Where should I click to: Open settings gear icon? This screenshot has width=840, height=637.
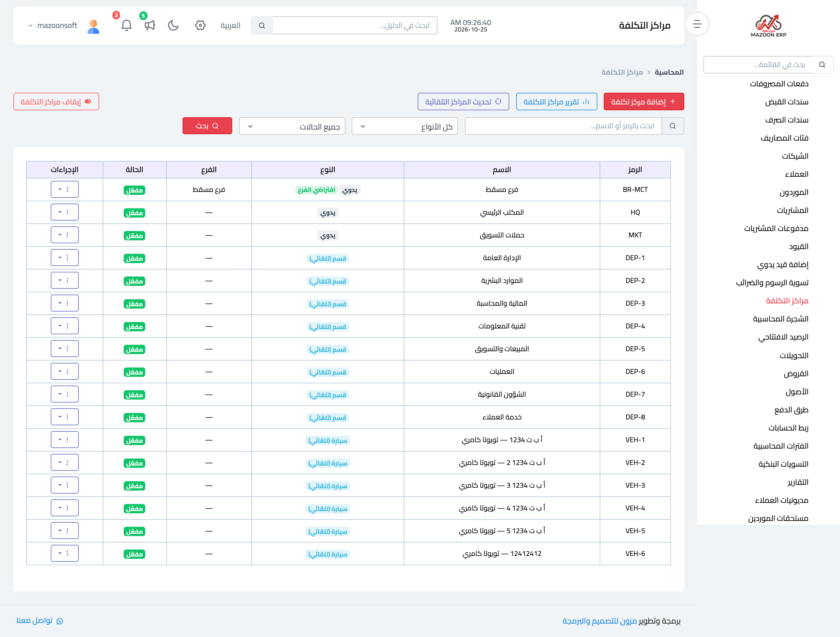coord(200,25)
